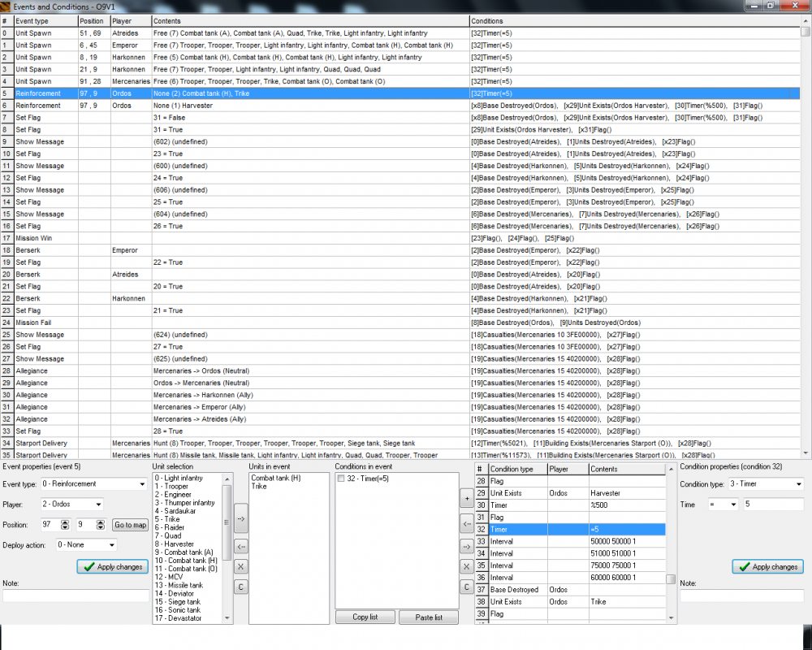The image size is (812, 650).
Task: Click X button beside condition table
Action: coord(466,566)
